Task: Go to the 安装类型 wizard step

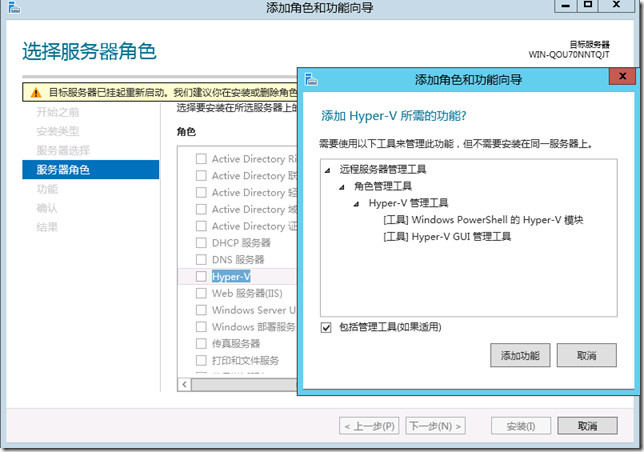Action: [x=58, y=131]
